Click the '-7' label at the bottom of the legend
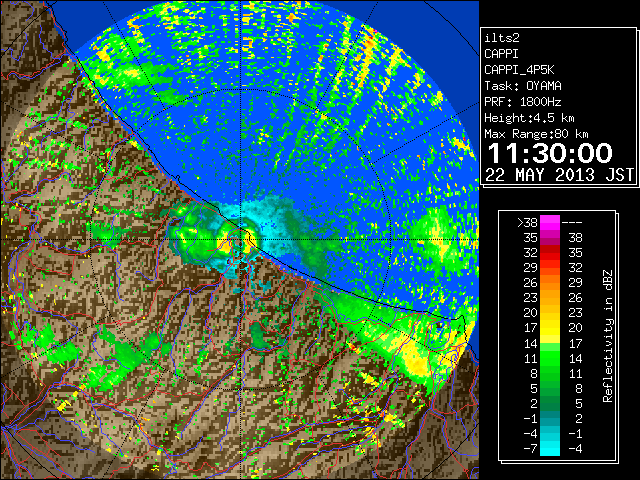Image resolution: width=640 pixels, height=480 pixels. pos(530,449)
